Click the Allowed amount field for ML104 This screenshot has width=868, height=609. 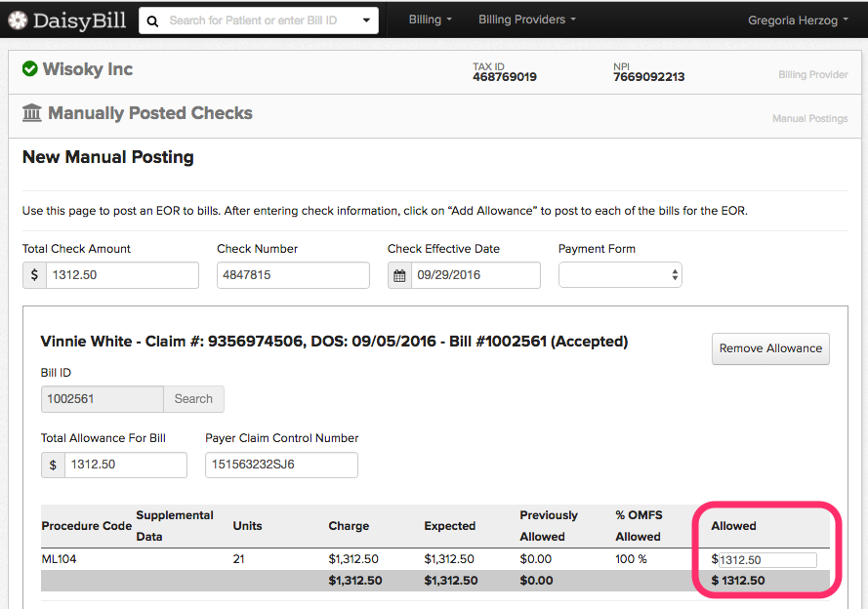pos(767,560)
